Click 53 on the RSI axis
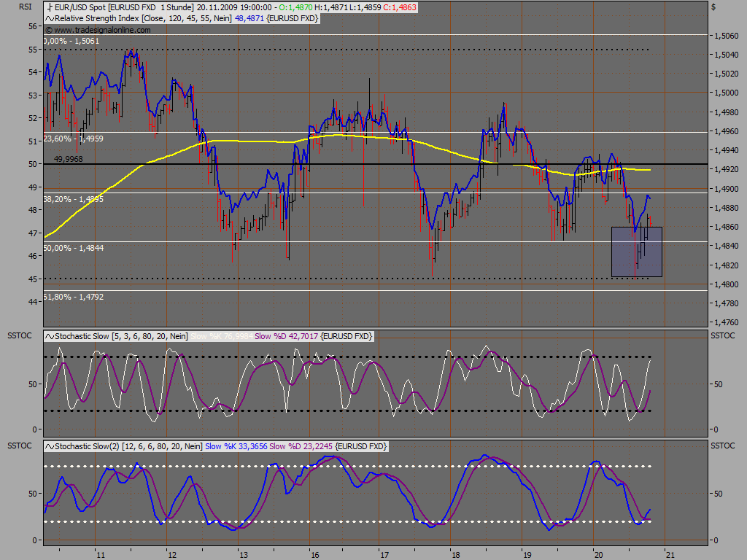This screenshot has height=560, width=747. click(33, 96)
